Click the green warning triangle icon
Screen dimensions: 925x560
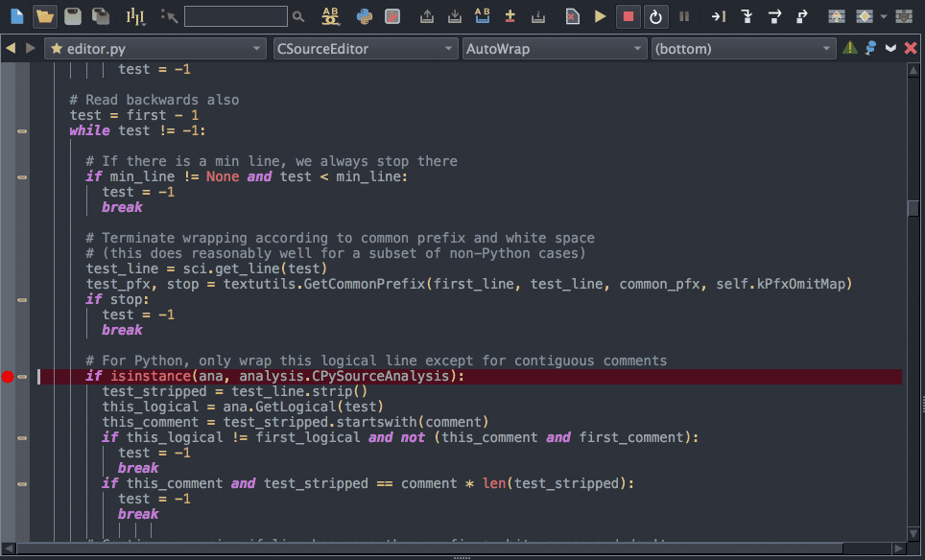click(x=850, y=48)
